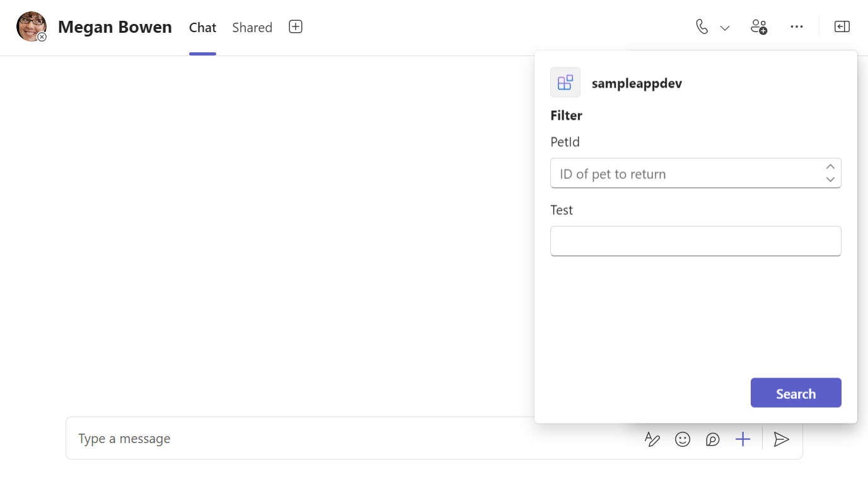Click the Test input field

pos(695,241)
